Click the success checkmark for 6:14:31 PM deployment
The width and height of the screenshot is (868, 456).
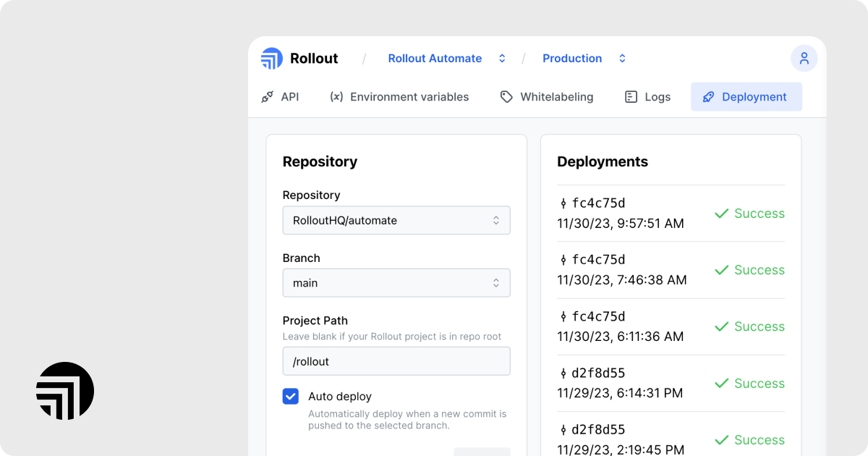[721, 384]
